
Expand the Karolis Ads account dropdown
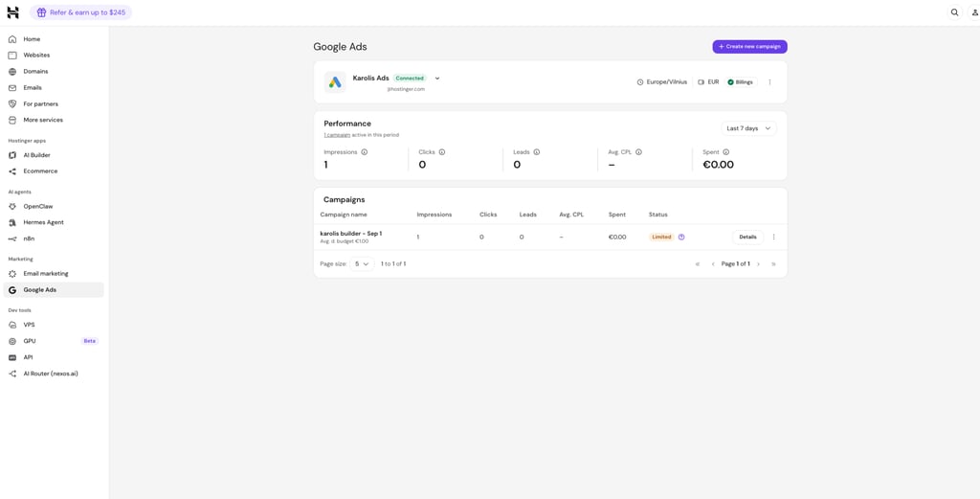tap(437, 79)
